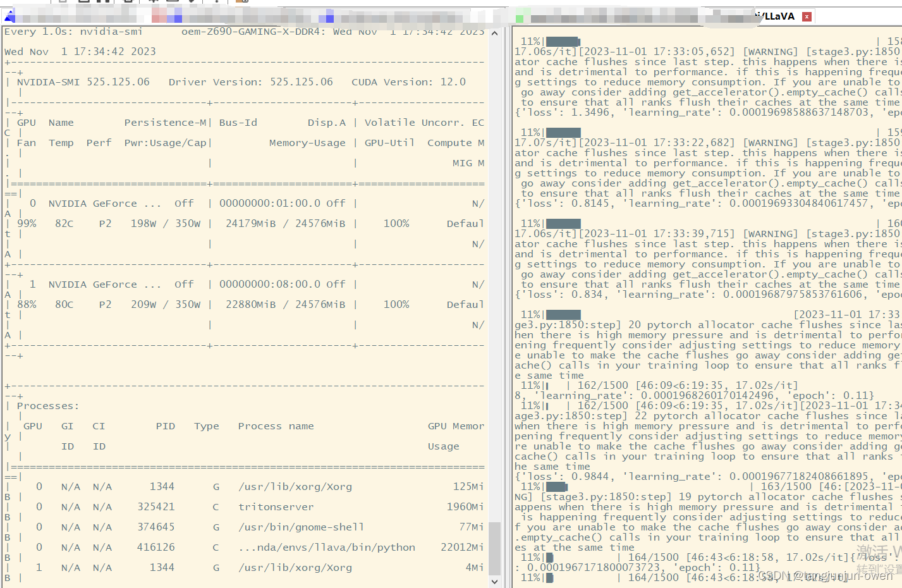Viewport: 902px width, 588px height.
Task: Click GPU 1 temperature '80C'
Action: [x=64, y=305]
